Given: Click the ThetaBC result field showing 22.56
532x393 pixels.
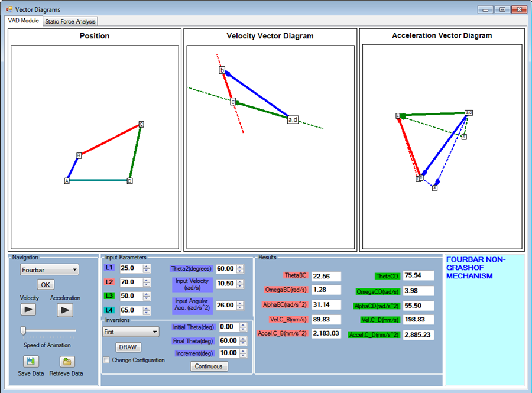Looking at the screenshot, I should (x=326, y=275).
